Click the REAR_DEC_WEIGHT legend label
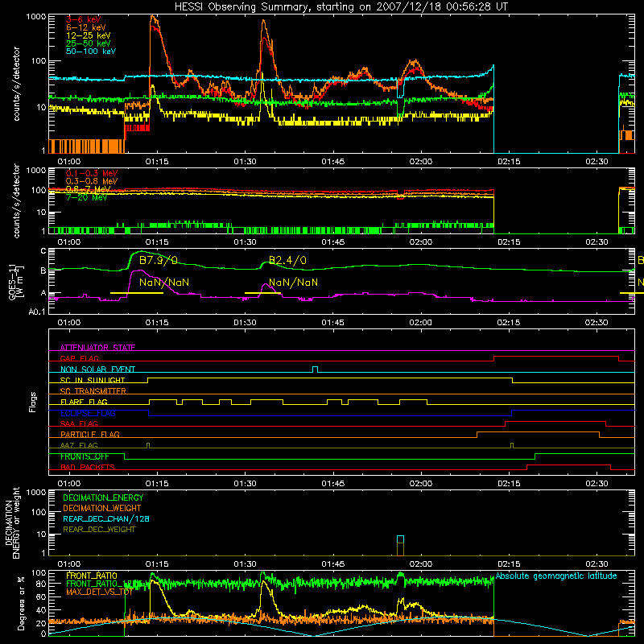Screen dimensions: 644x644 click(x=99, y=530)
